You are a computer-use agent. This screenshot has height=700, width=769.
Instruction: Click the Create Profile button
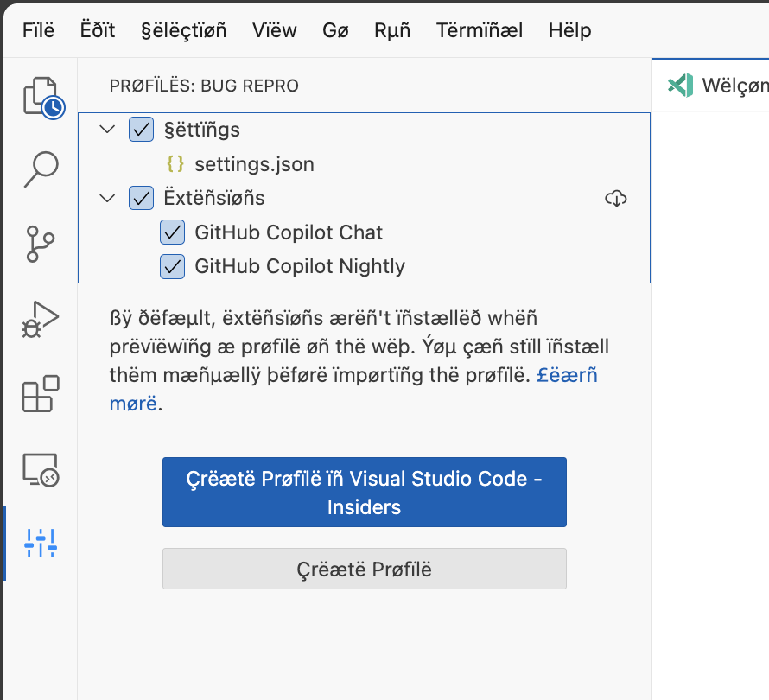coord(364,569)
